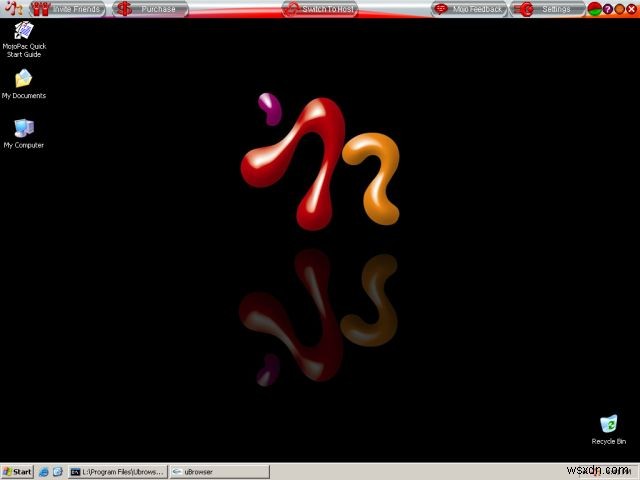Click Switch To Host button
Screen dimensions: 640x480
click(x=320, y=9)
